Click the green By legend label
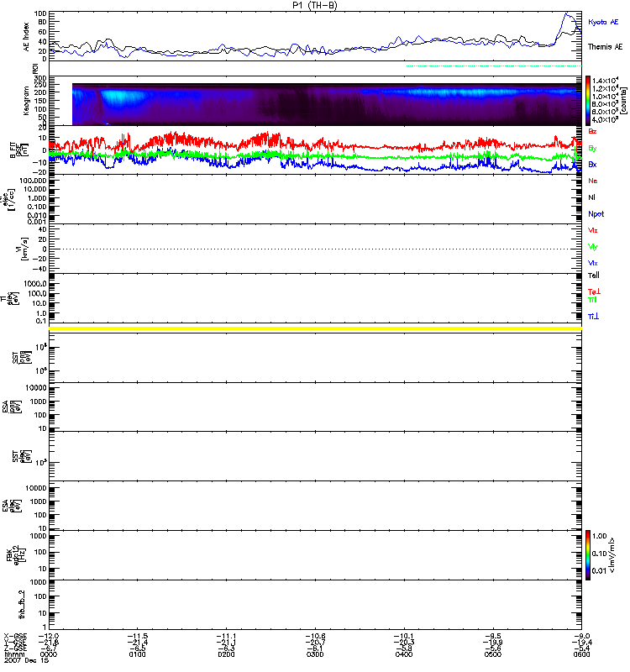 592,149
